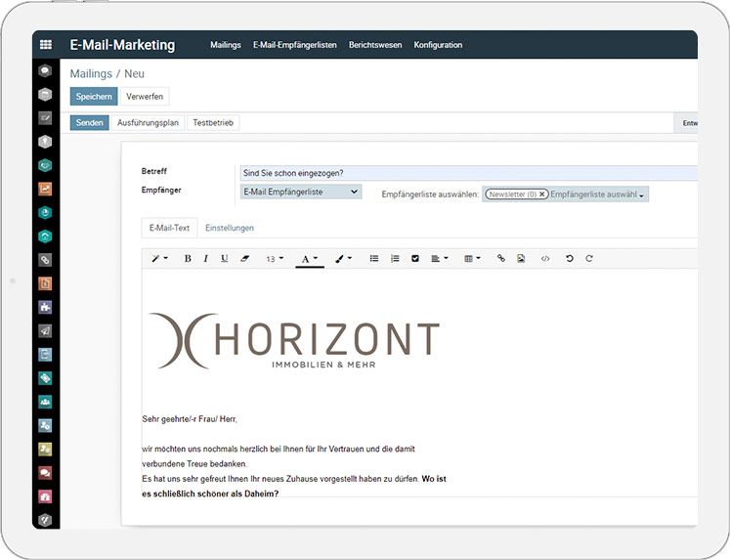Image resolution: width=730 pixels, height=560 pixels.
Task: Open the apps grid menu icon
Action: [x=46, y=45]
